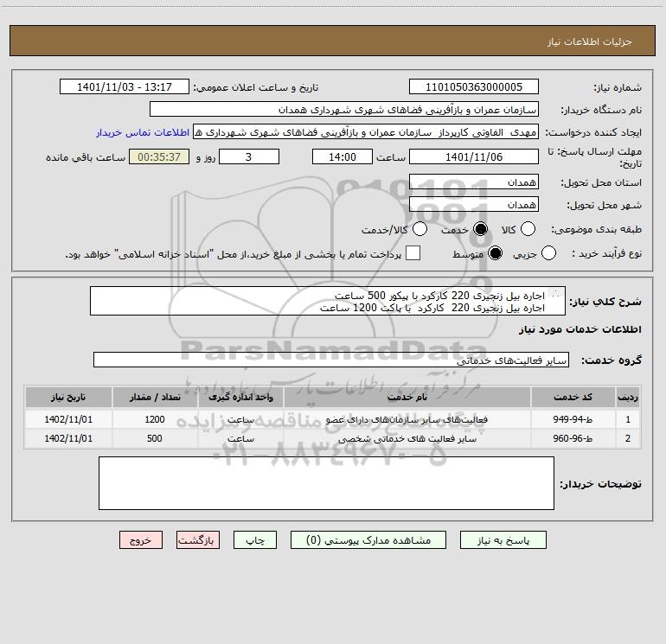666x644 pixels.
Task: Click the گروه خدمت field
Action: (x=331, y=360)
